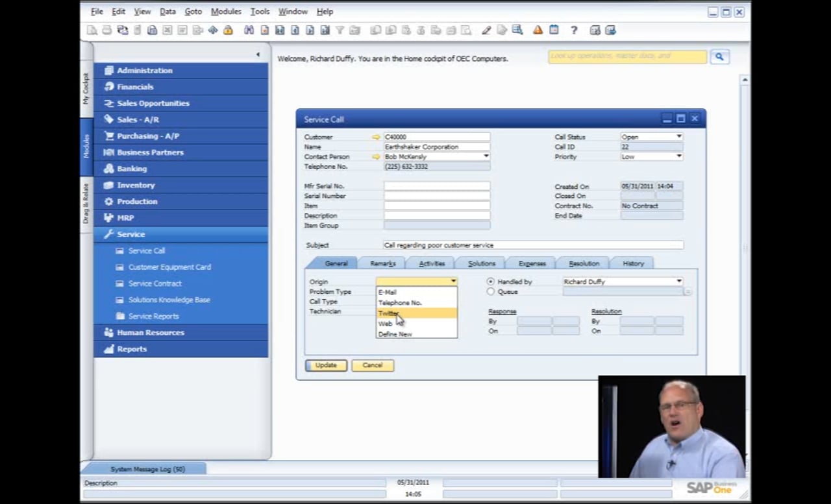Select the Queue radio button

click(491, 292)
